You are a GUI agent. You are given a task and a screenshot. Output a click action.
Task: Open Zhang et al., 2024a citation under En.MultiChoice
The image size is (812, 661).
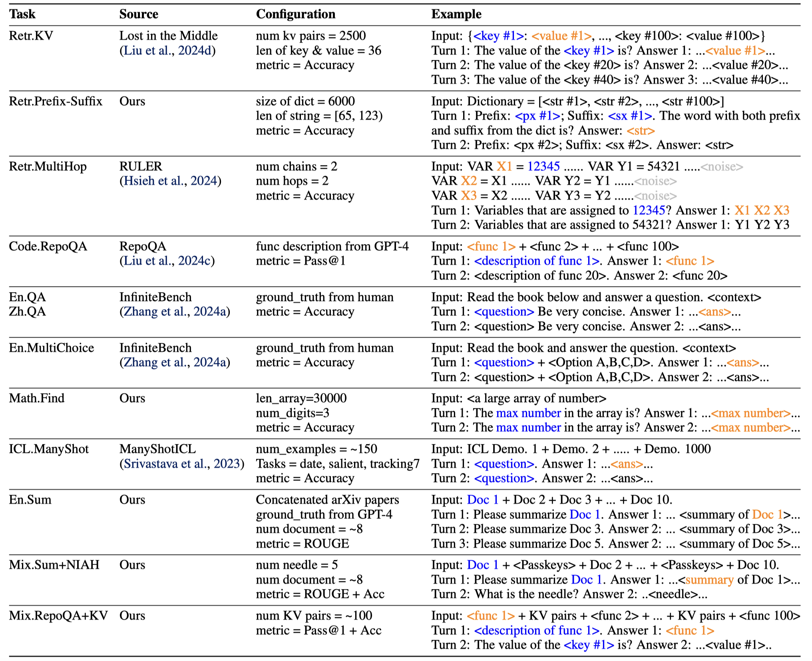pos(175,362)
